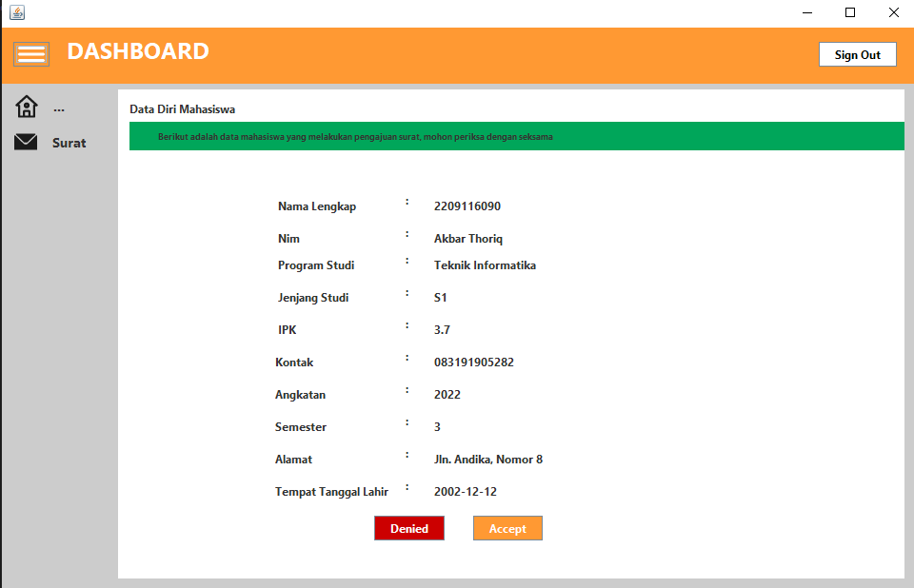Select the Nama Lengkap value 2209116090
The height and width of the screenshot is (588, 914).
point(465,206)
